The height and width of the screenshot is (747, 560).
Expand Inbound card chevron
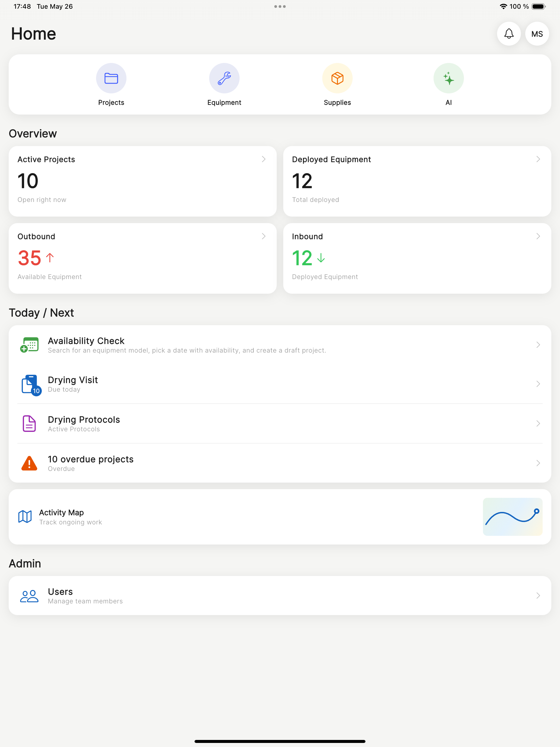(x=538, y=236)
